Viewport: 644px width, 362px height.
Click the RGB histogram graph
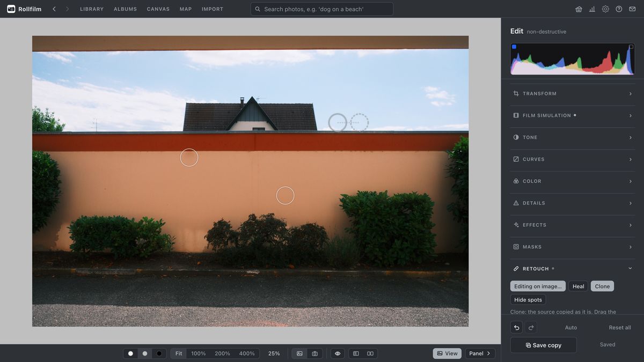point(573,59)
